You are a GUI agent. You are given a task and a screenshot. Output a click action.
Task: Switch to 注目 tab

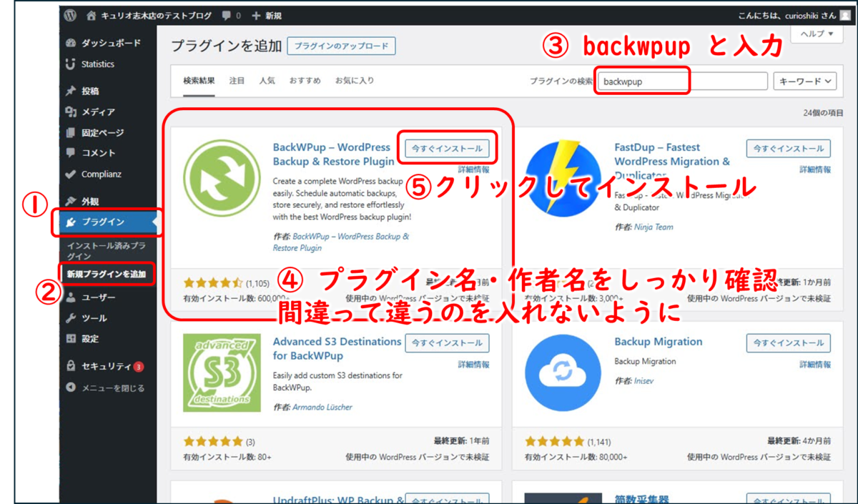point(237,81)
